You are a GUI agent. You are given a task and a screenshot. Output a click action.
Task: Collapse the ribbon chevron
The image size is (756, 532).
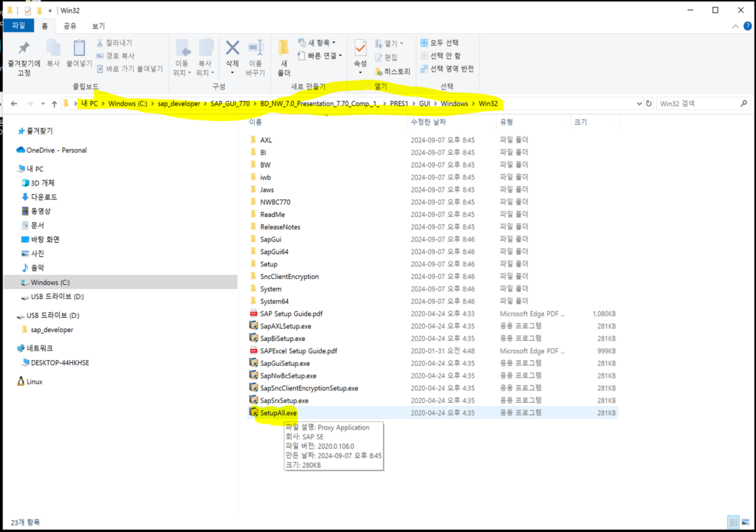(735, 27)
